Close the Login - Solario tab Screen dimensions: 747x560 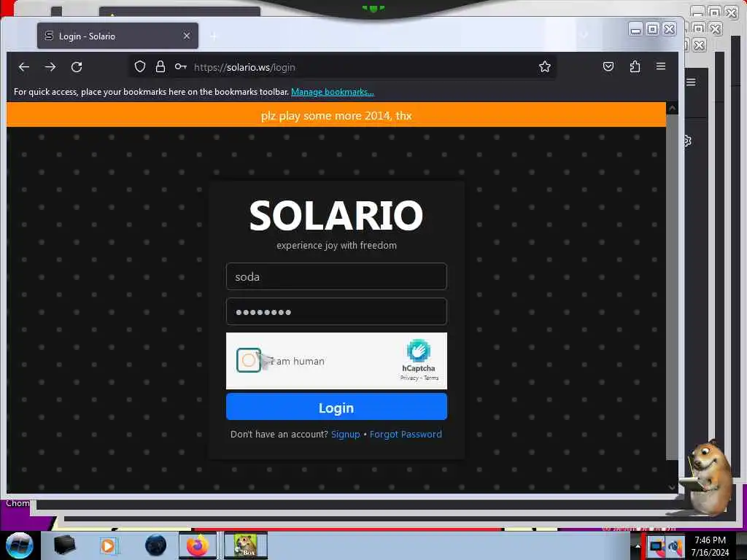pos(187,36)
